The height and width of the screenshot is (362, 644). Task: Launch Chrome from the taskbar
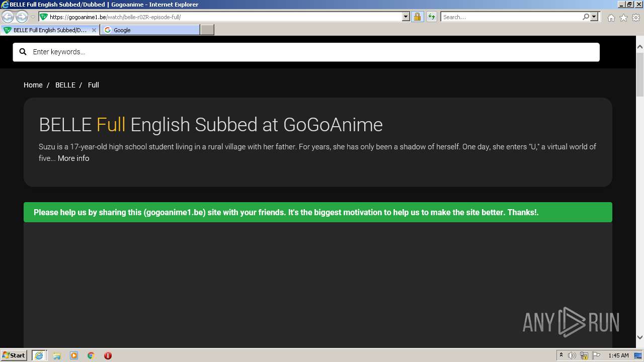pyautogui.click(x=91, y=355)
